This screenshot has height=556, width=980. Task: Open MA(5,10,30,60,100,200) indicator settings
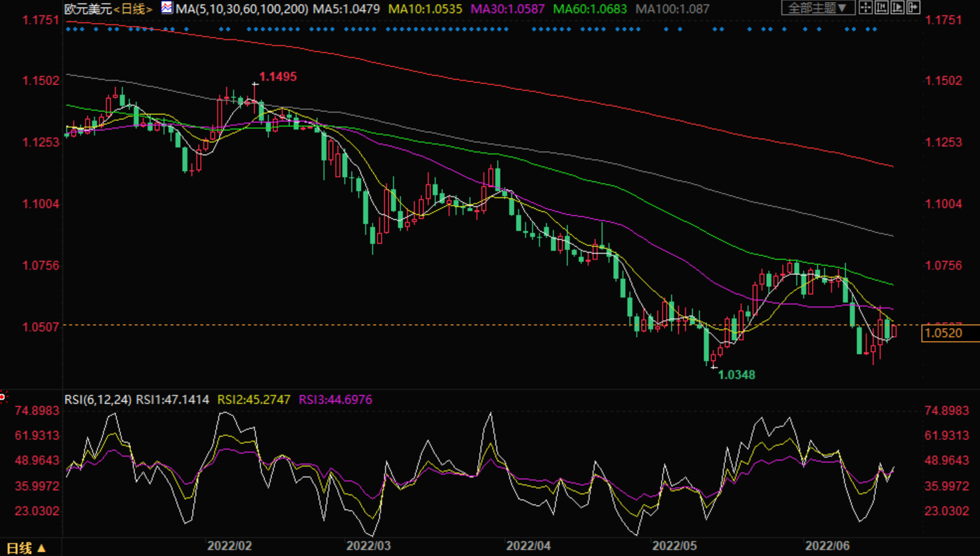[242, 9]
